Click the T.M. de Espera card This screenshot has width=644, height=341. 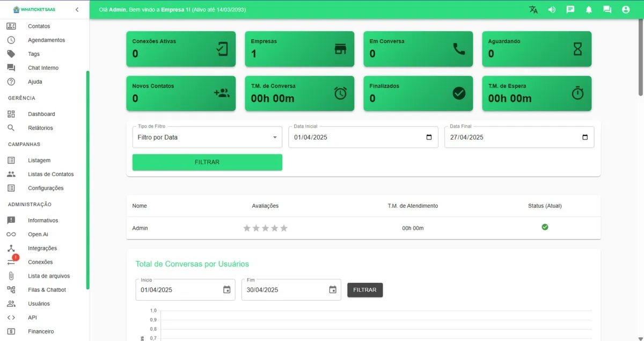point(537,93)
